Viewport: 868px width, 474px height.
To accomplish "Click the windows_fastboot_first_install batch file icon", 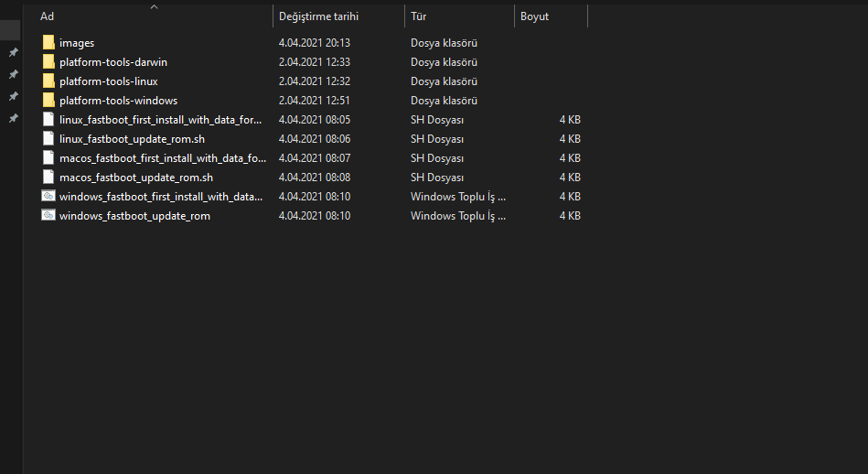I will (x=48, y=196).
